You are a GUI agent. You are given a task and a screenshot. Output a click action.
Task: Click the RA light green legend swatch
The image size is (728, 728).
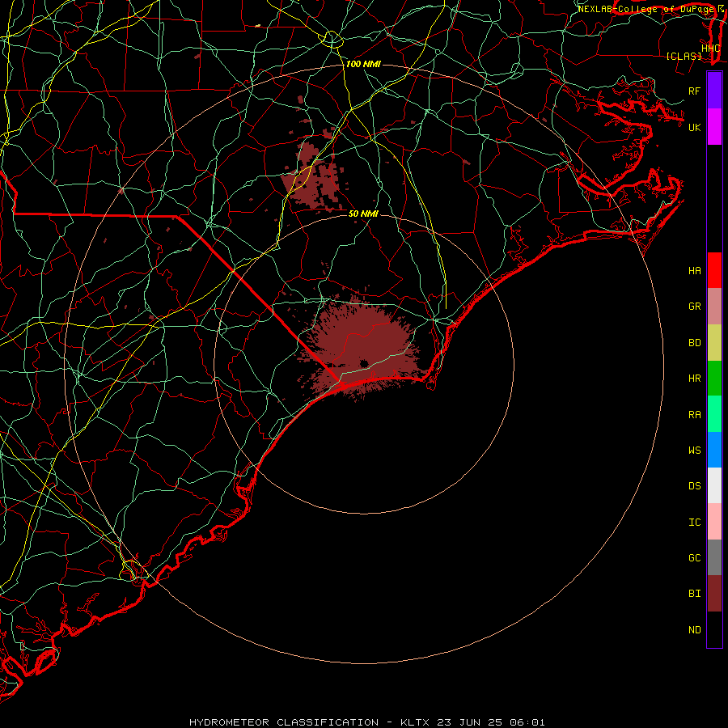click(714, 414)
